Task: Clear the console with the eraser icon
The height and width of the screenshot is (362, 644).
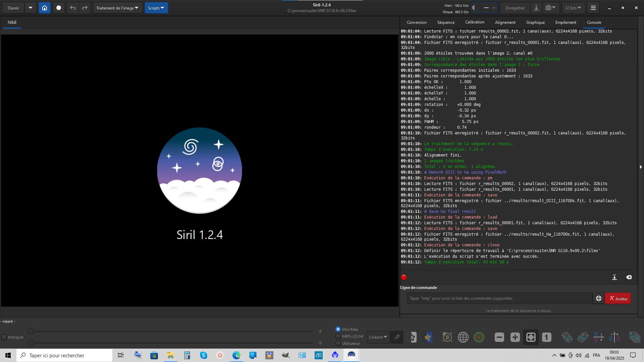Action: [629, 277]
